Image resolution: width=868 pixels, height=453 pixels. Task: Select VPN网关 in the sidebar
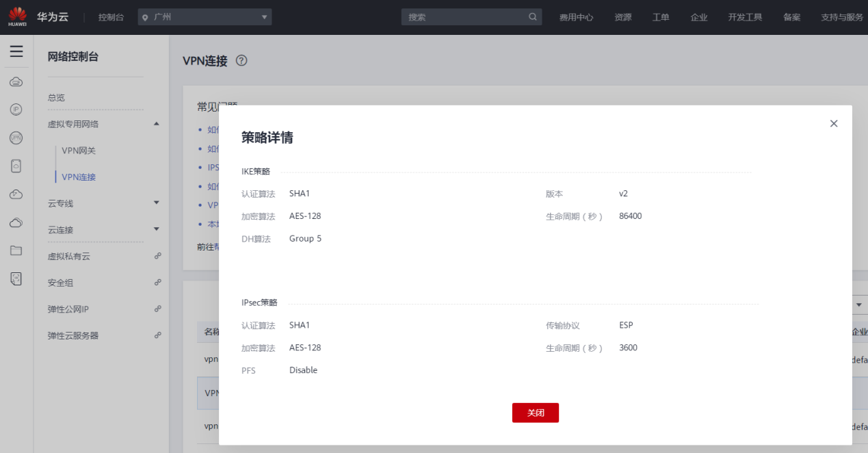79,151
